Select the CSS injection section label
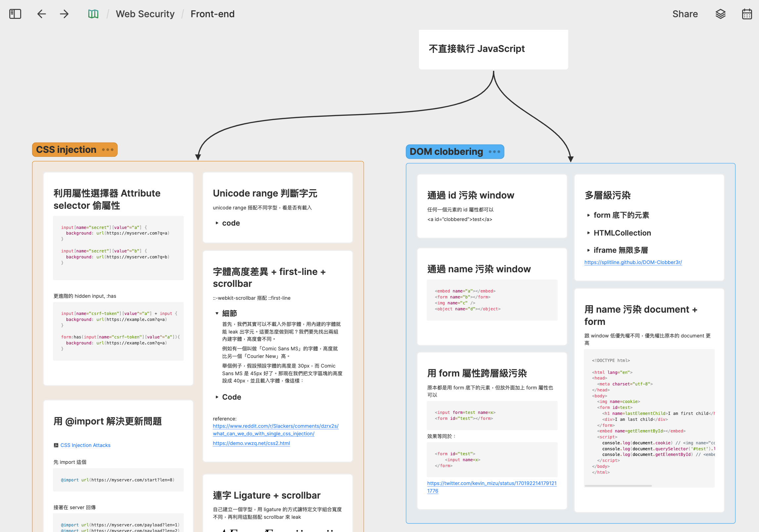The width and height of the screenshot is (759, 532). point(66,150)
